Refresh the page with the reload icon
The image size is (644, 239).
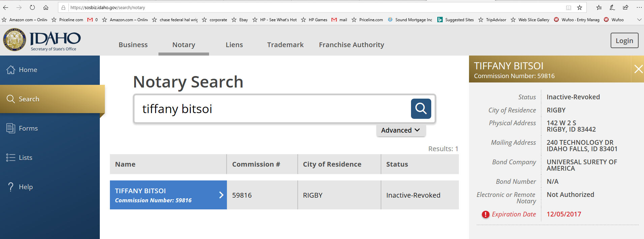32,7
